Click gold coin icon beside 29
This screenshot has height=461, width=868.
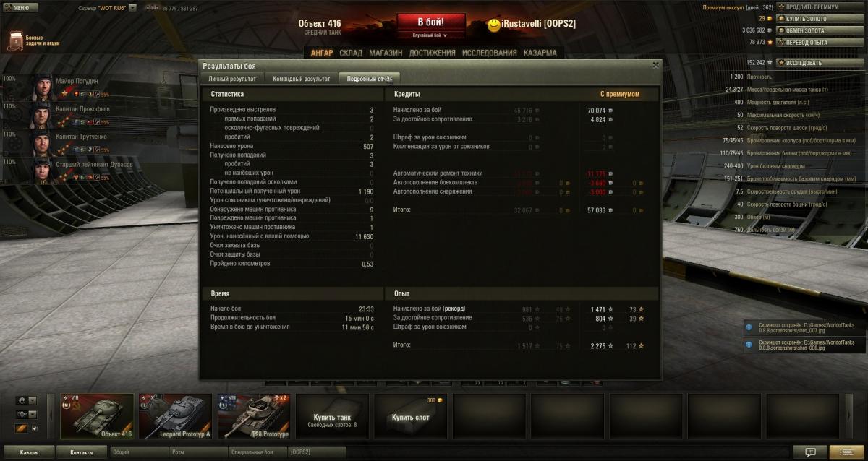[771, 19]
